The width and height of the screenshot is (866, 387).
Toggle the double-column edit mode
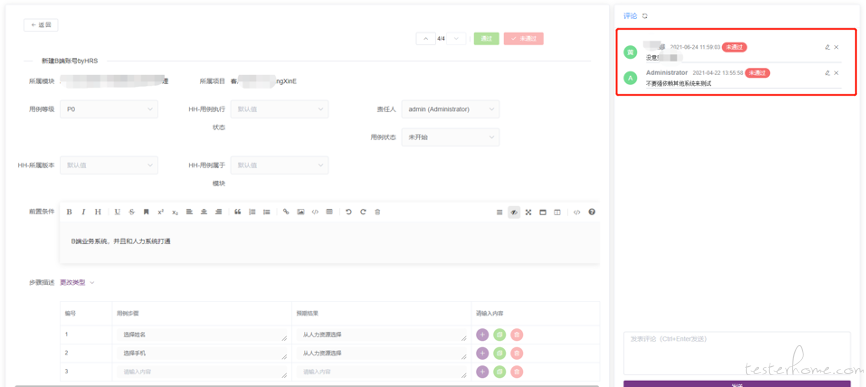pos(557,212)
